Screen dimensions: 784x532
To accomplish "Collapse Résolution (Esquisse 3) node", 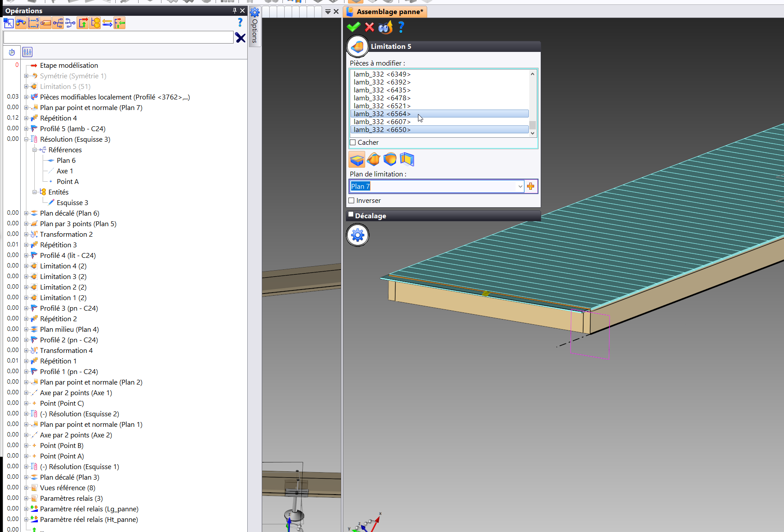I will (26, 139).
